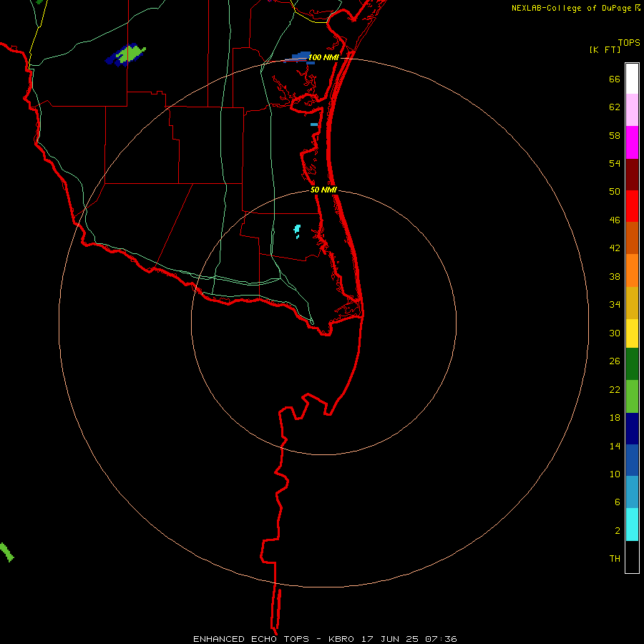Click the green echo at lower-left edge

(x=6, y=552)
